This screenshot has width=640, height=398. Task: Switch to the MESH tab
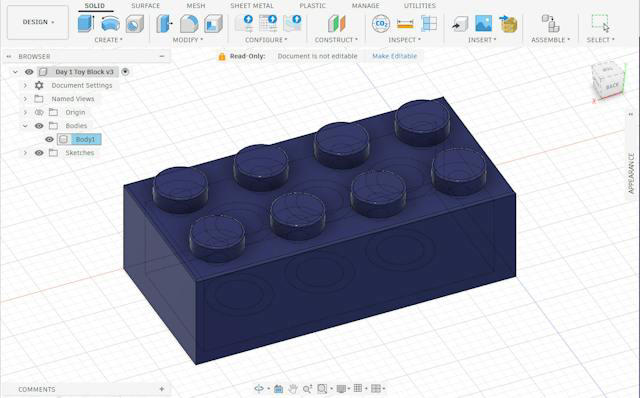click(x=196, y=6)
